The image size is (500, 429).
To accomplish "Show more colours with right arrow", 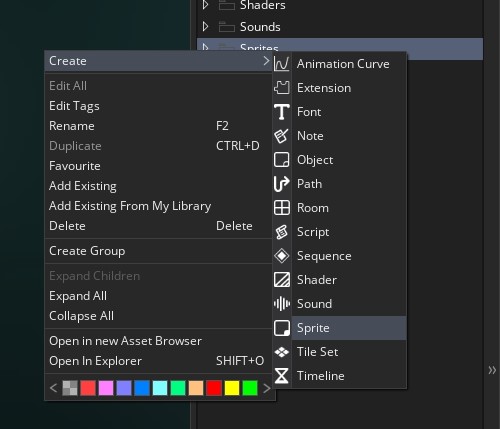I will 266,388.
